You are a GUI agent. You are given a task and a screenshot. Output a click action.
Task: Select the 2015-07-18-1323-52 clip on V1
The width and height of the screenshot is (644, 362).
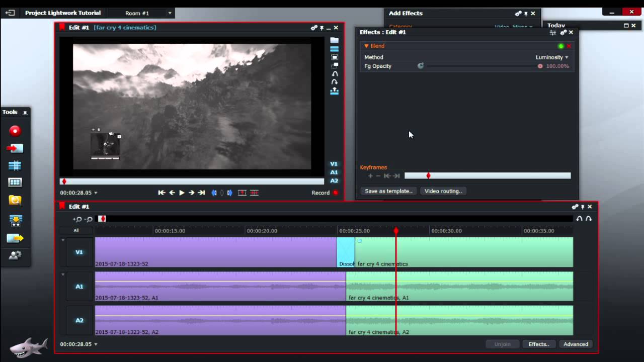point(215,252)
